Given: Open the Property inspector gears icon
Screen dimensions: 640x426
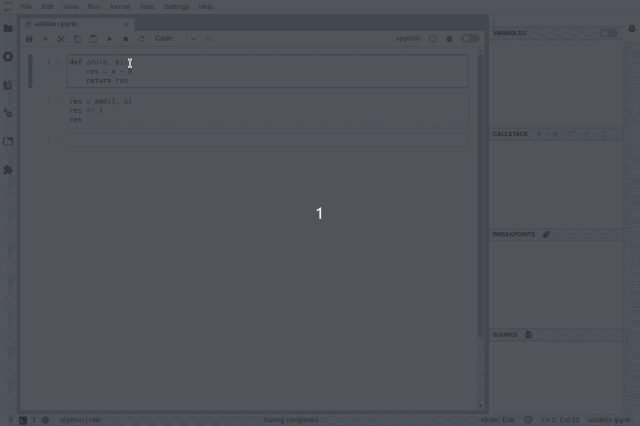Looking at the screenshot, I should pos(8,113).
